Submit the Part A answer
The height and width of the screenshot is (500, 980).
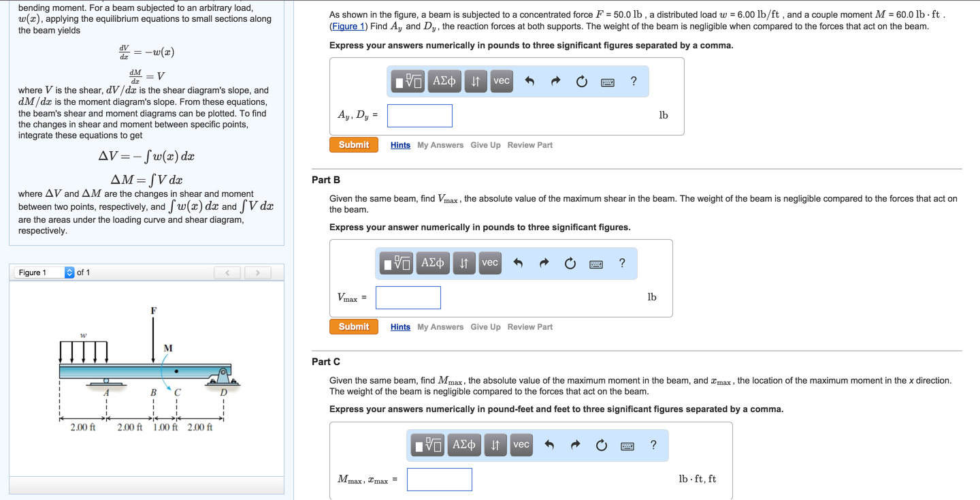pos(353,144)
